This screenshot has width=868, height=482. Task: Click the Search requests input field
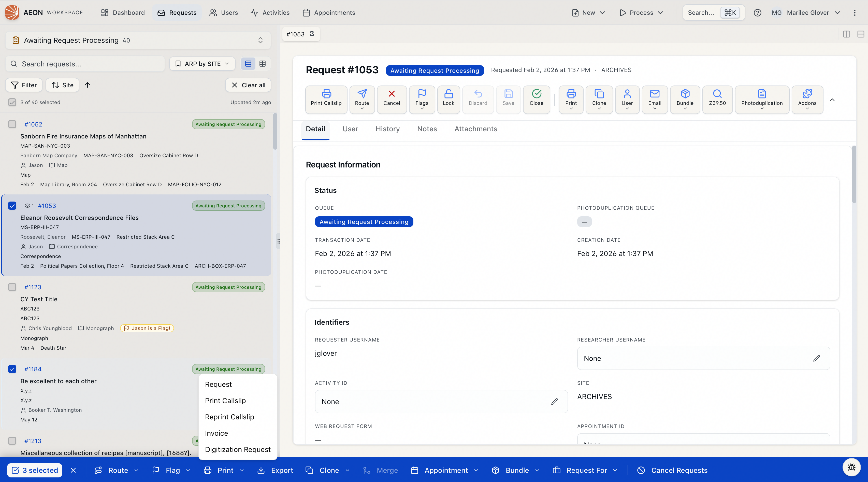(85, 64)
